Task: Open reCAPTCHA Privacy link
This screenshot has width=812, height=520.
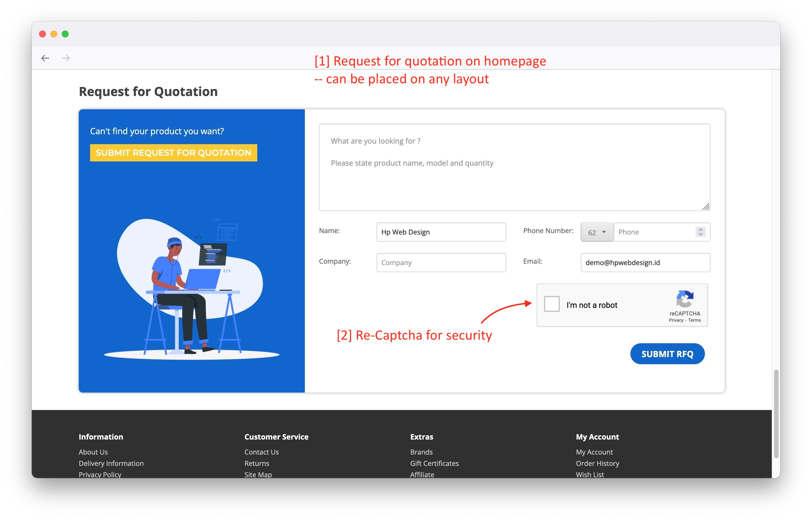Action: click(x=676, y=320)
